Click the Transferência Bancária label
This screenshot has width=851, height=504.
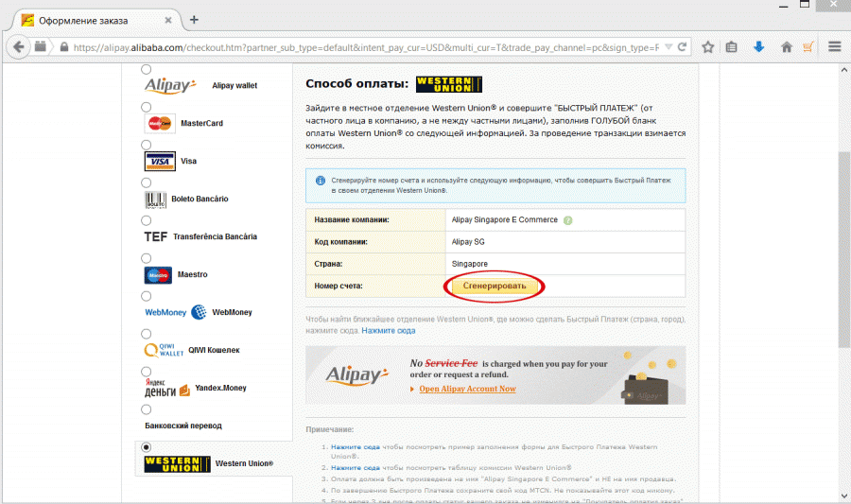[215, 236]
